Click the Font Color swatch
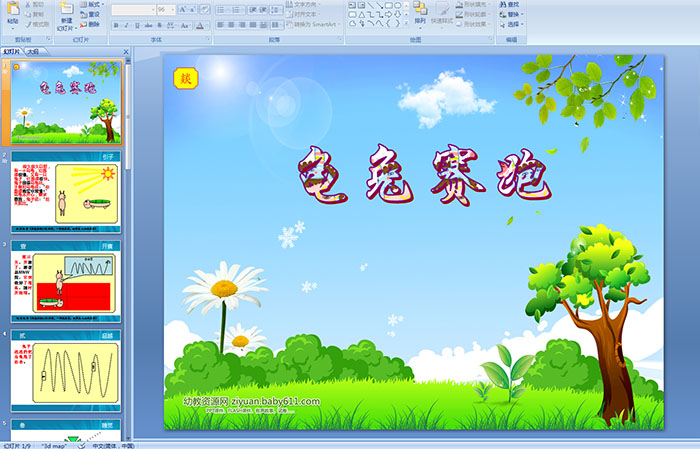This screenshot has width=700, height=449. tap(200, 25)
